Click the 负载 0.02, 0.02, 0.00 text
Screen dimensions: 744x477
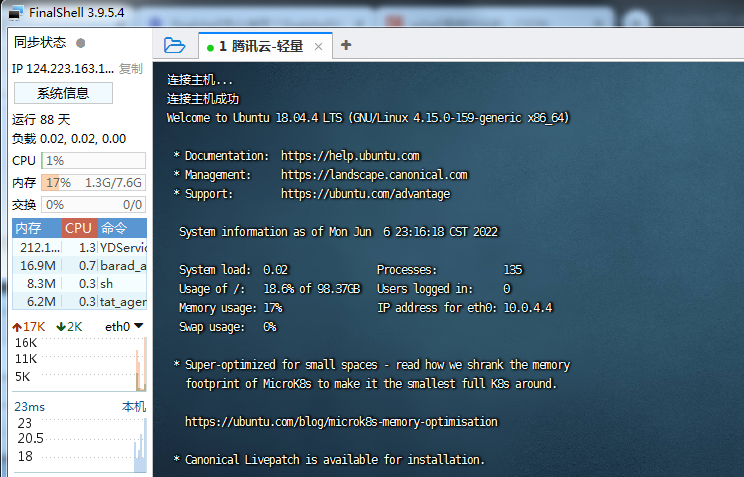click(x=69, y=139)
